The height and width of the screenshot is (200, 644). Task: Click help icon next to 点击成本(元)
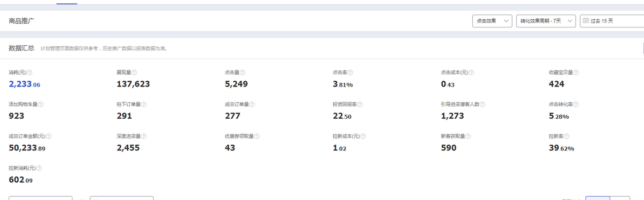pos(471,73)
